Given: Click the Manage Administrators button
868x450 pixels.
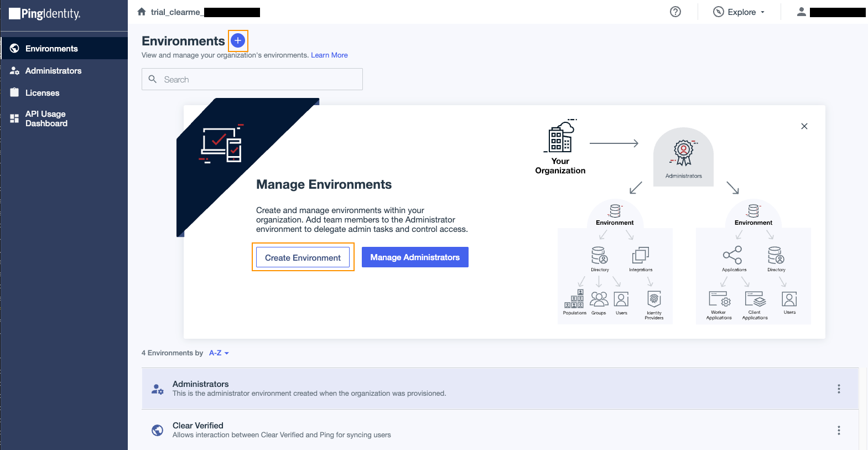Looking at the screenshot, I should pos(415,257).
